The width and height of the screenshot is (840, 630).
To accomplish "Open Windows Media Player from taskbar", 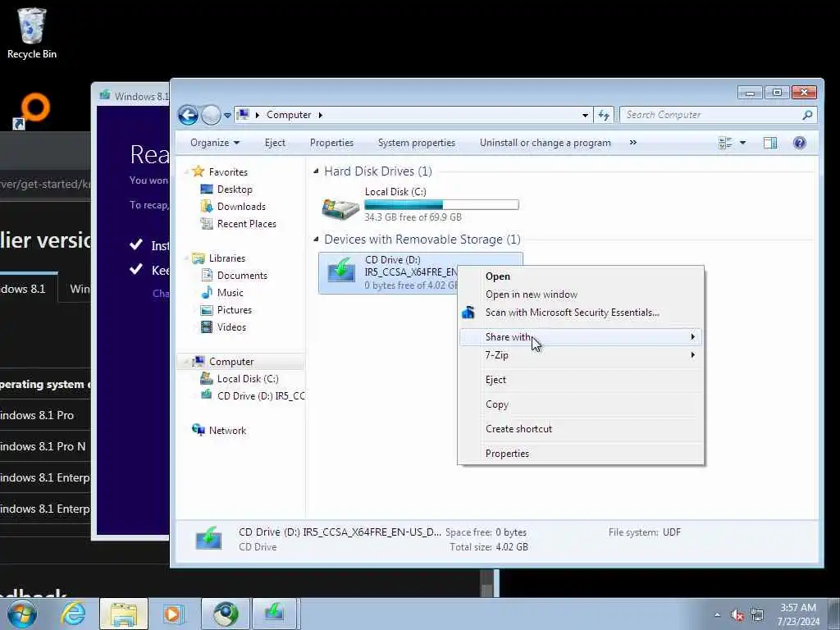I will click(173, 614).
